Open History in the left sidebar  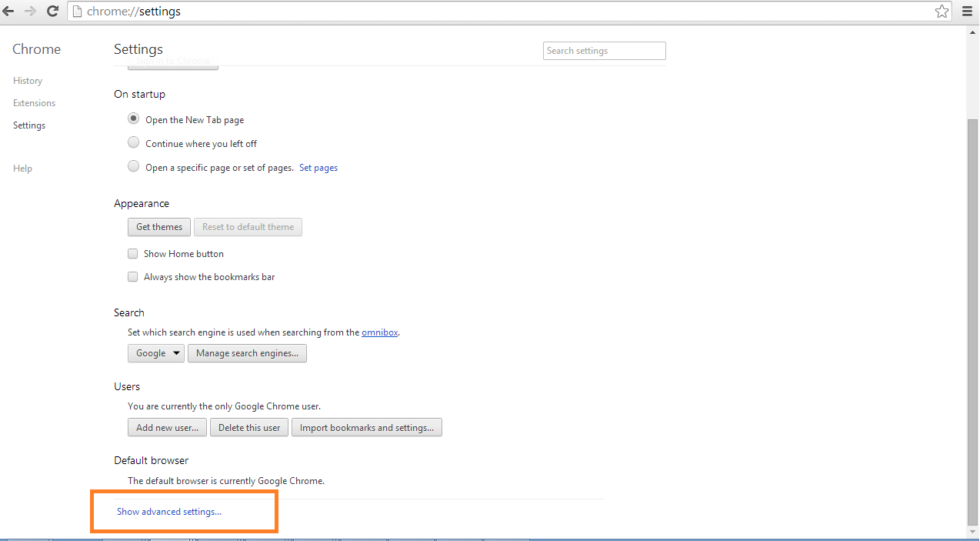[28, 81]
